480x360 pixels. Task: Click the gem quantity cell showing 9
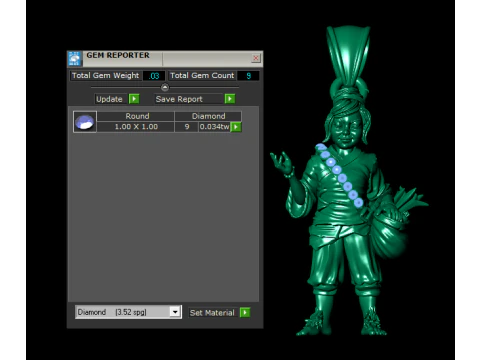tap(187, 127)
